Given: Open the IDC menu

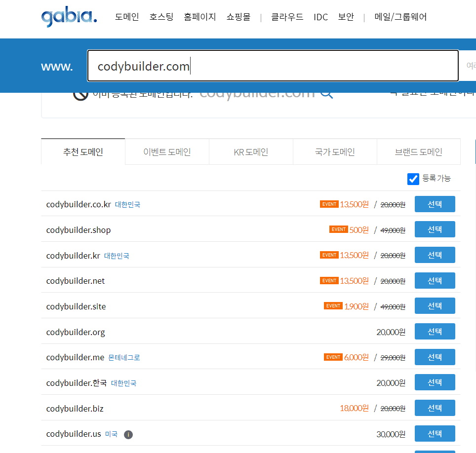Looking at the screenshot, I should pos(320,17).
